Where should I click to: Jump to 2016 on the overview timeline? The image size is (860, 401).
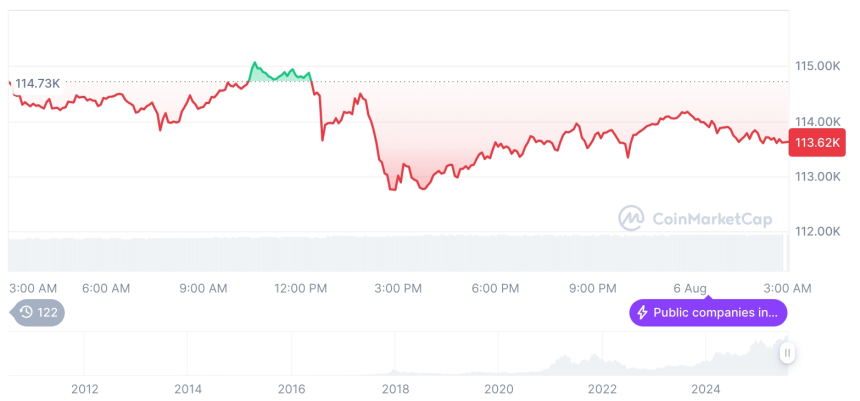[x=291, y=388]
